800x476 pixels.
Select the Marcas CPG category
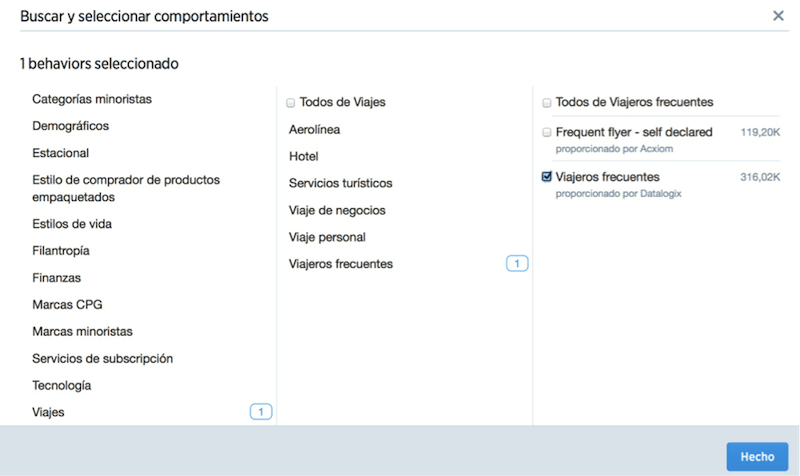[67, 304]
